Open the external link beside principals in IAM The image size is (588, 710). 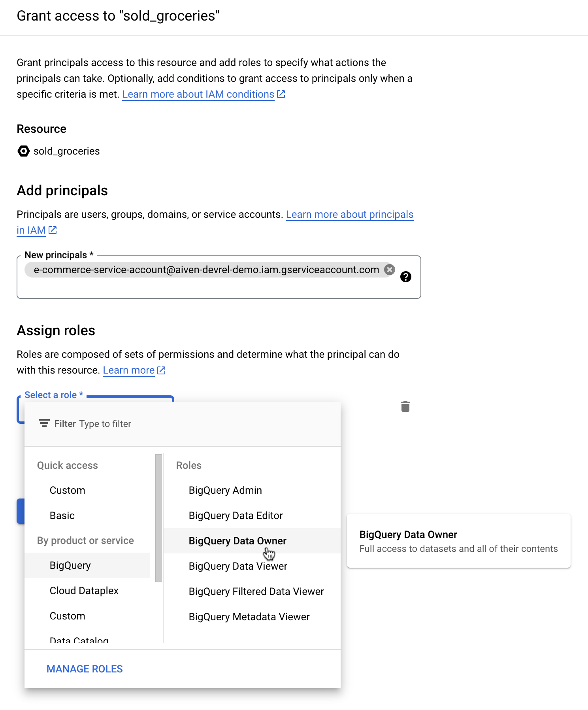point(53,230)
